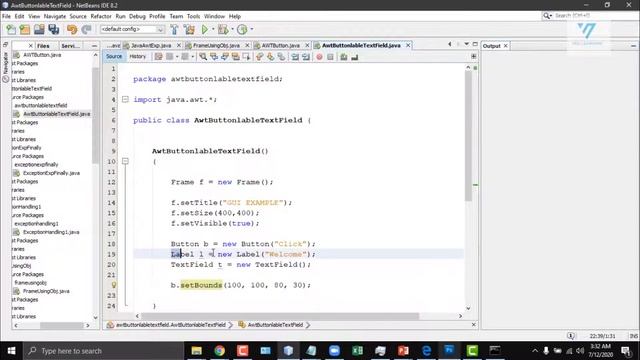Click the Windows taskbar search box
Screen dimensions: 640x360
pos(105,351)
